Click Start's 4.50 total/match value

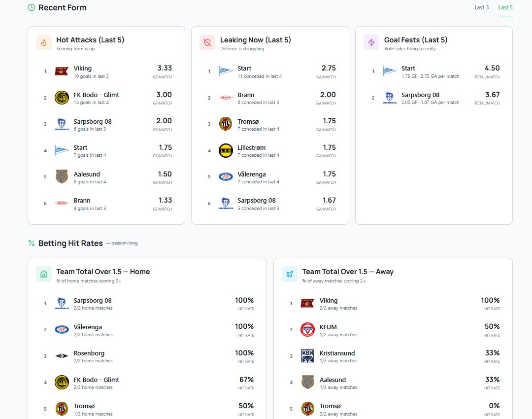click(492, 68)
